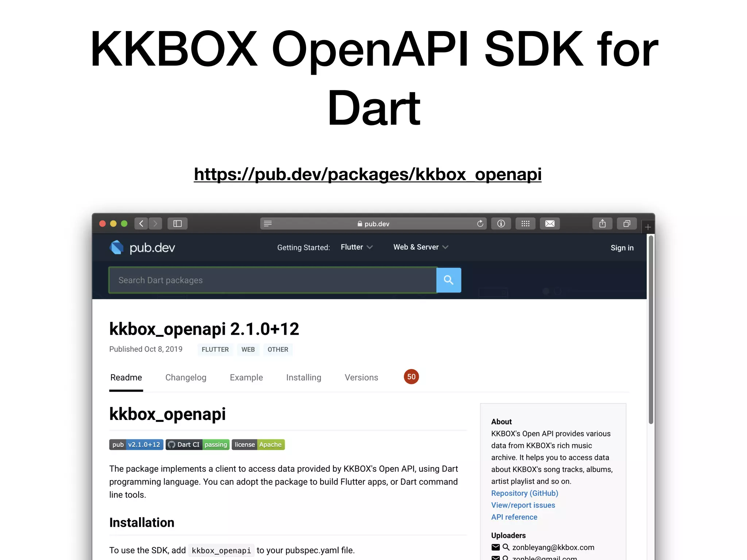747x560 pixels.
Task: Go back with Safari's back arrow
Action: click(x=141, y=223)
